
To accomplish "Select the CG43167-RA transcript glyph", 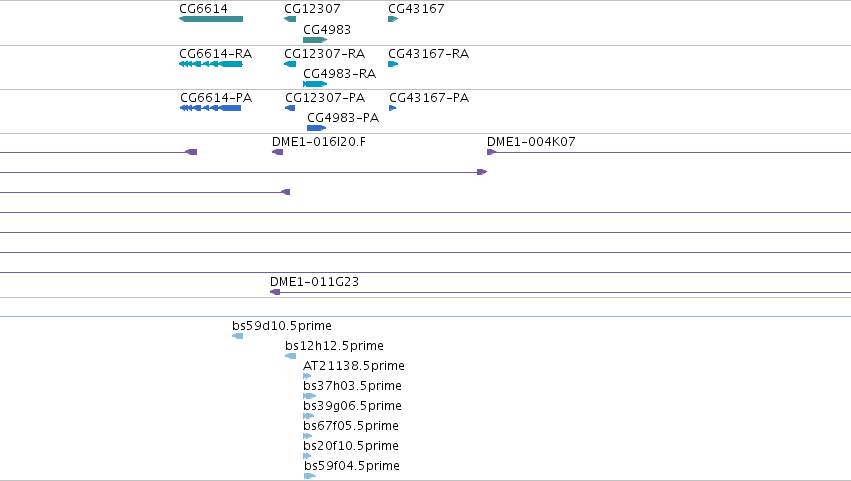I will (x=393, y=64).
